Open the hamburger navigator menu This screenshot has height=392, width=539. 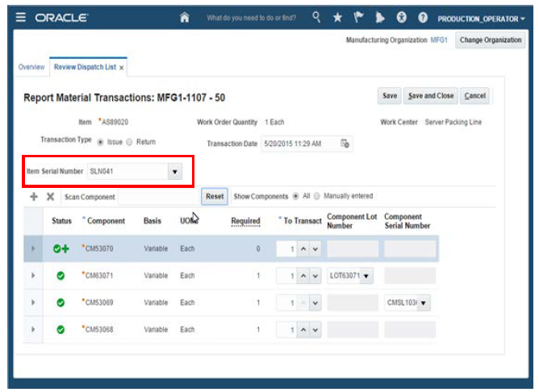(21, 17)
